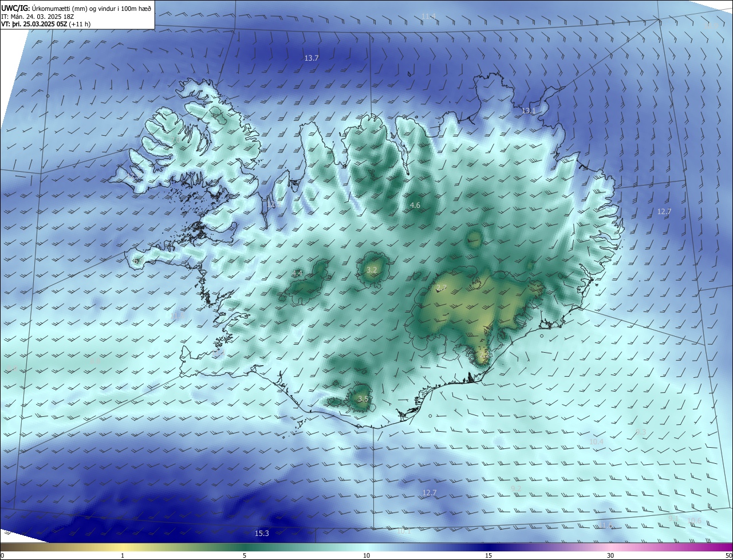Click the '1' tick on the color scale
Image resolution: width=733 pixels, height=560 pixels.
[123, 556]
